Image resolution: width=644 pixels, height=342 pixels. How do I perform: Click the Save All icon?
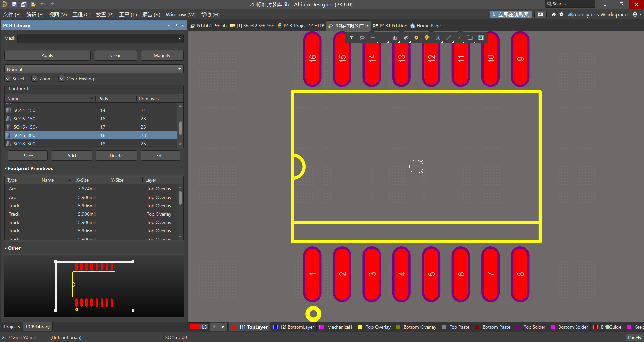click(24, 4)
